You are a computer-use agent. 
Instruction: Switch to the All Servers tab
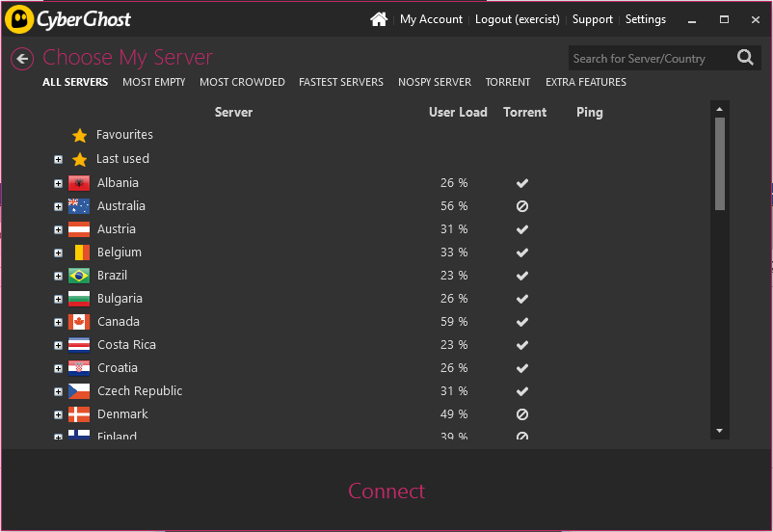75,82
